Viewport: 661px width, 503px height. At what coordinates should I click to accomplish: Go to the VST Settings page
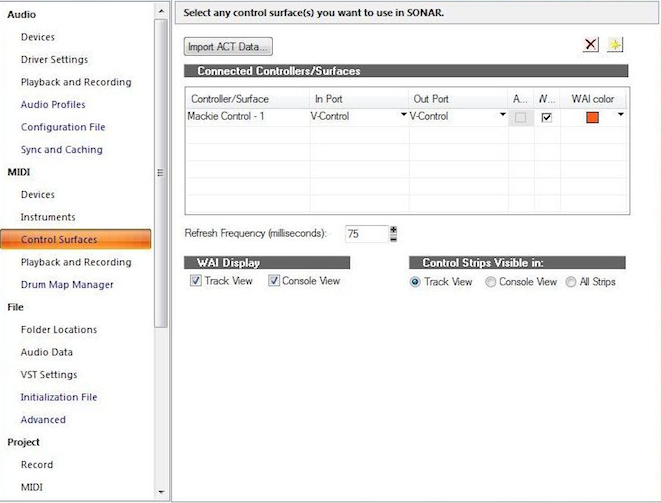pos(49,375)
